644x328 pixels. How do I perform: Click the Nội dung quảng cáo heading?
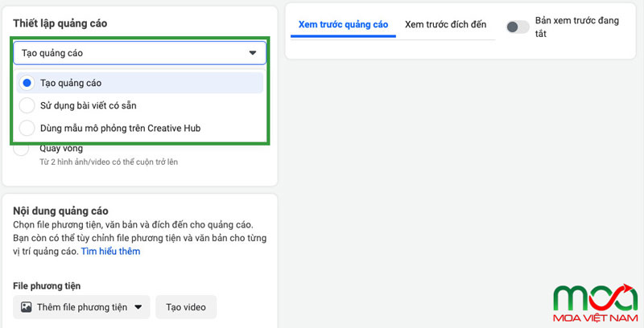(61, 211)
